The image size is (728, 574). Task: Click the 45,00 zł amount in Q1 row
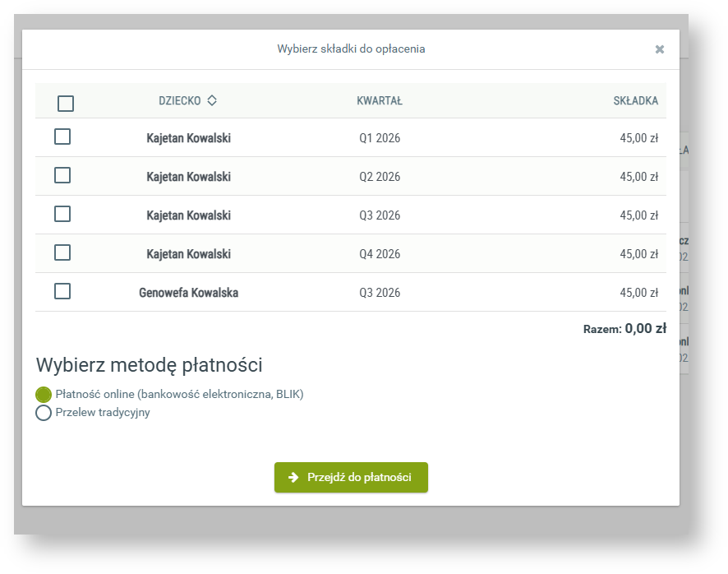tap(638, 138)
